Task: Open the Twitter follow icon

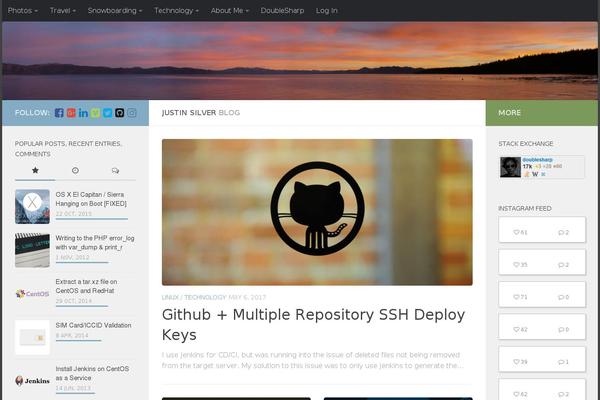Action: point(108,113)
